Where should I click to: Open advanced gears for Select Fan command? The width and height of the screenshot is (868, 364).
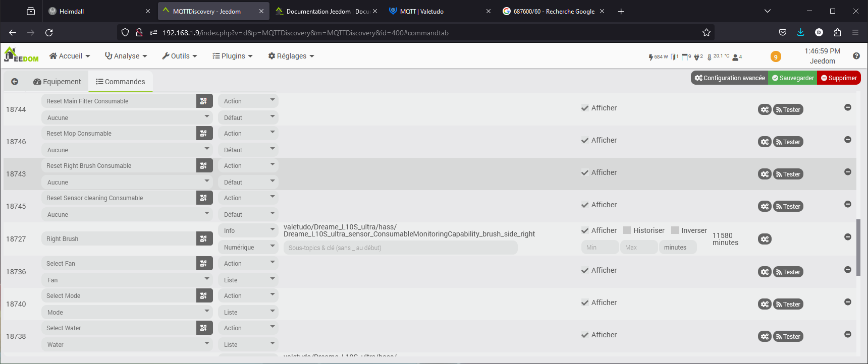[x=765, y=272]
